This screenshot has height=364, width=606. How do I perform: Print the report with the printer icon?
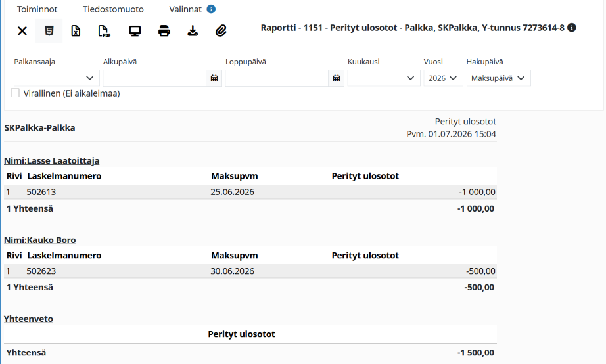(x=164, y=31)
